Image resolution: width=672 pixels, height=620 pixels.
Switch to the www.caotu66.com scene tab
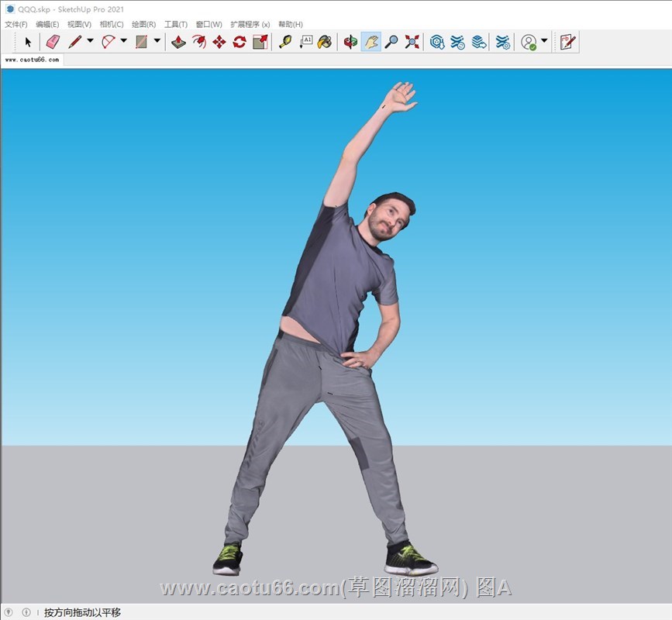(32, 60)
